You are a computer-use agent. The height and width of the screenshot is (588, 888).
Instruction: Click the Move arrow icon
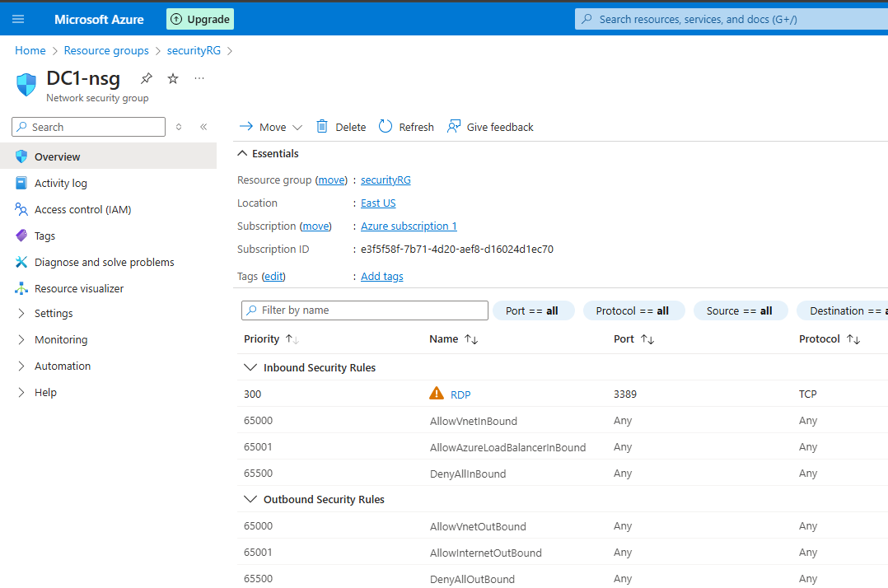(245, 126)
